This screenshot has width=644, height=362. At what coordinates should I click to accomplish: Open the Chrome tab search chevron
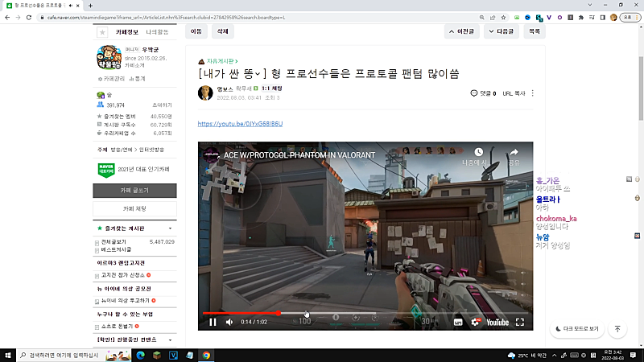[590, 5]
